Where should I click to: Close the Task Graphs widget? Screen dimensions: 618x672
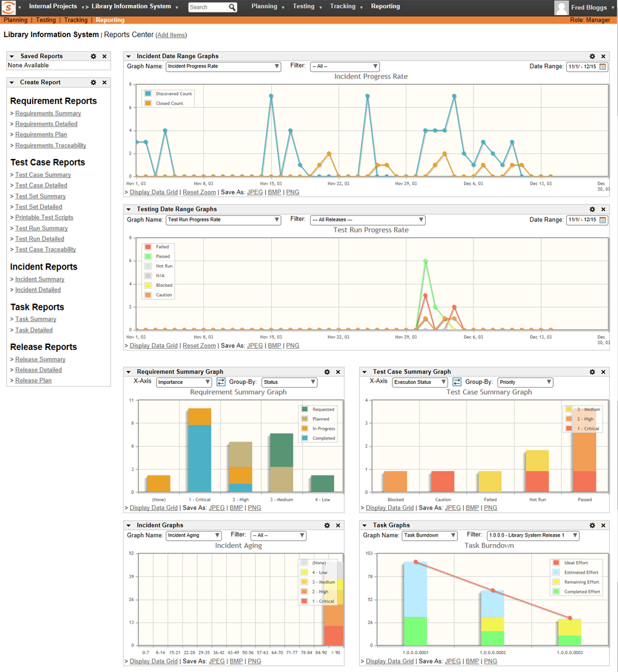click(x=603, y=525)
